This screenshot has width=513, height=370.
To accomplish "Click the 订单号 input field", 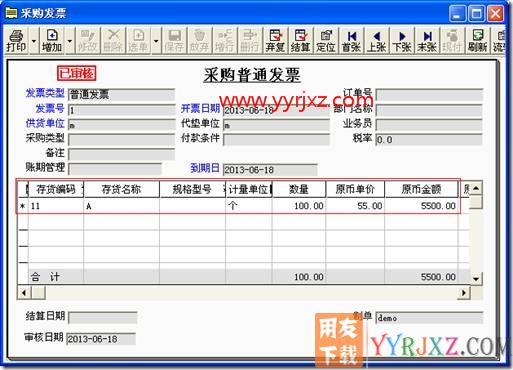I will pyautogui.click(x=429, y=94).
